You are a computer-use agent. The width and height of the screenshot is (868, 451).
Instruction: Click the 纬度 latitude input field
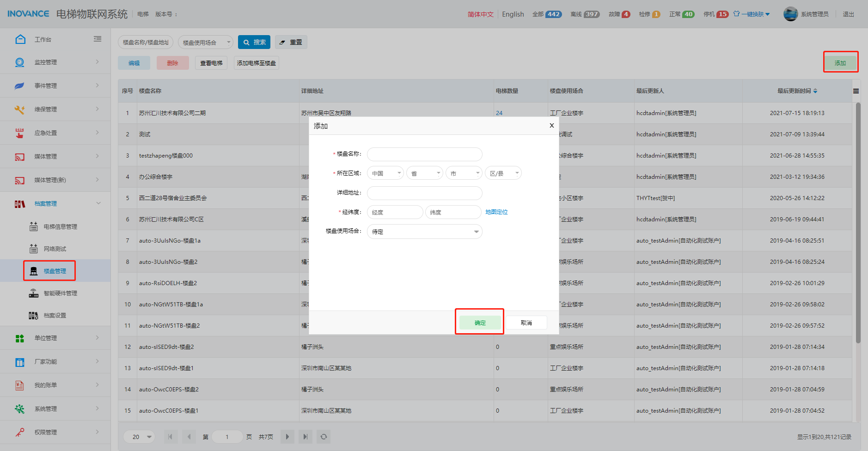point(453,212)
